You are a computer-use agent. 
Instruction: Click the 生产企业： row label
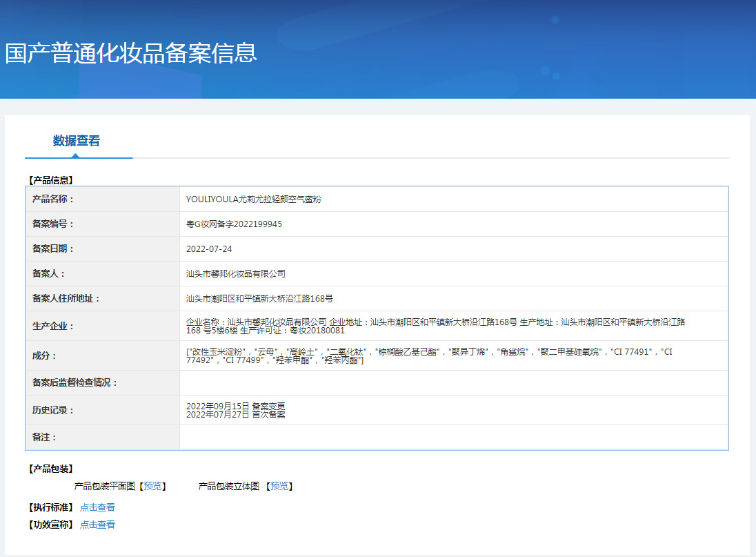point(52,326)
